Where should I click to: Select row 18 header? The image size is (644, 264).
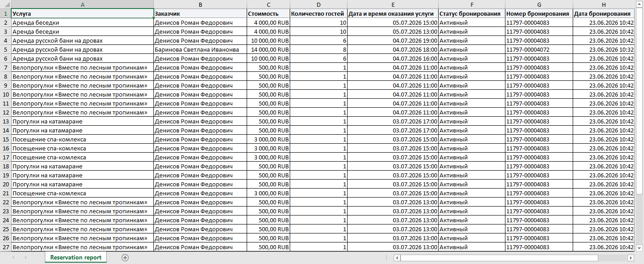coord(5,166)
